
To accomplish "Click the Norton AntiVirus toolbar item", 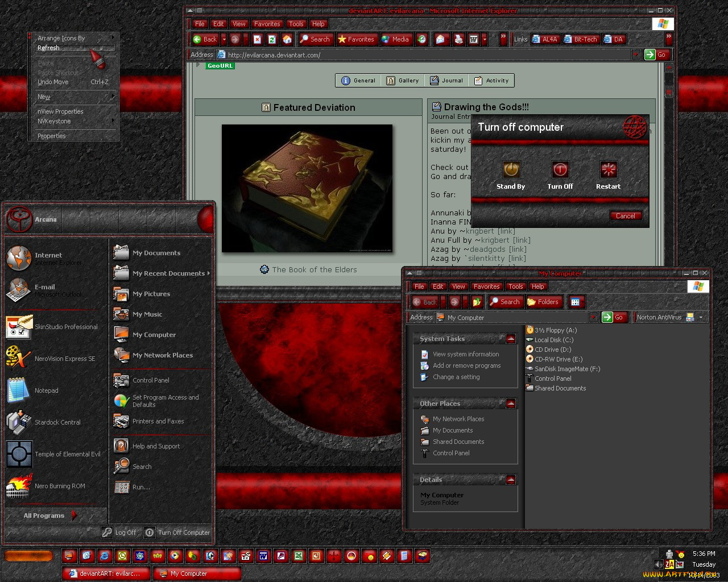I will coord(660,317).
